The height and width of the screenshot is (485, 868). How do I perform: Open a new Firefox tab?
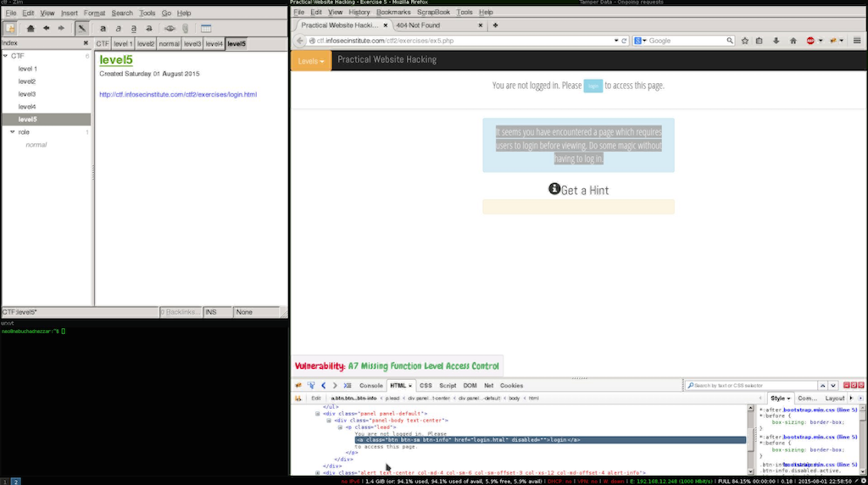pyautogui.click(x=495, y=25)
